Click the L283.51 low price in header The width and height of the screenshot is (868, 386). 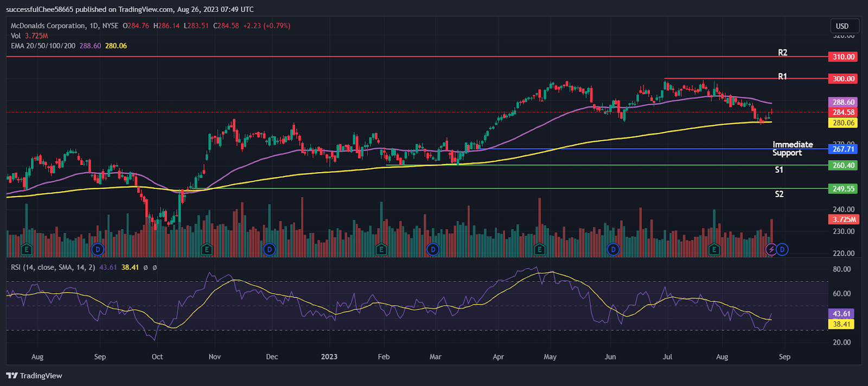coord(196,26)
